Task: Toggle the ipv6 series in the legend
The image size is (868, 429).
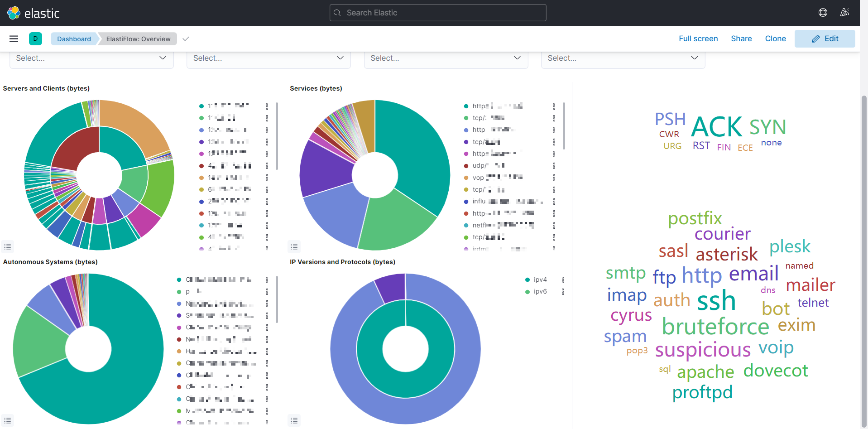Action: [x=540, y=291]
